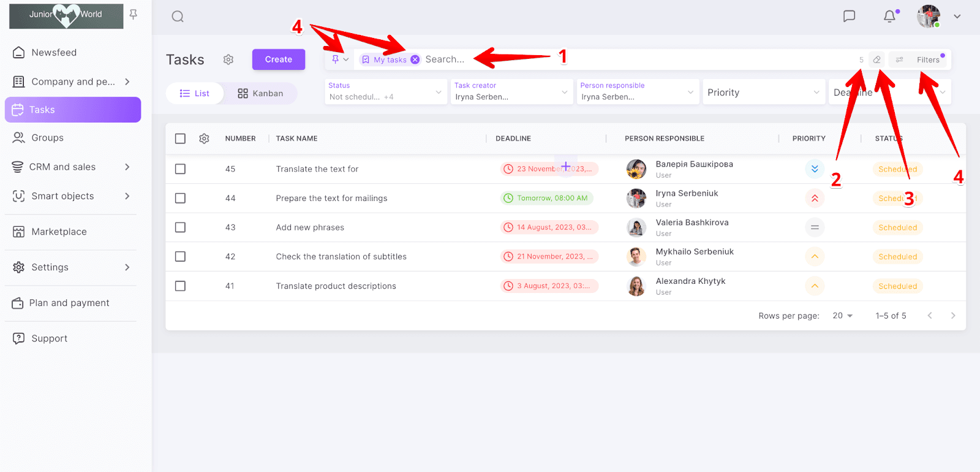Open task Add new phrases

click(x=310, y=227)
